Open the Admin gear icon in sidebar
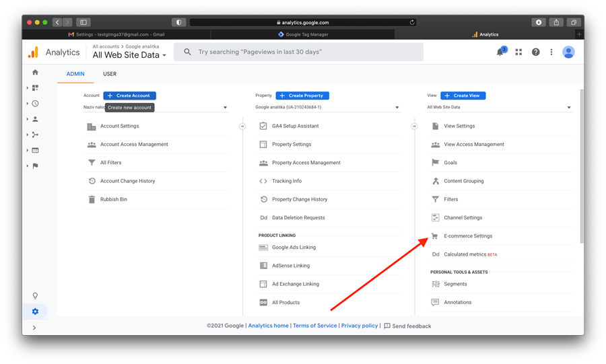The width and height of the screenshot is (606, 364). [x=35, y=312]
